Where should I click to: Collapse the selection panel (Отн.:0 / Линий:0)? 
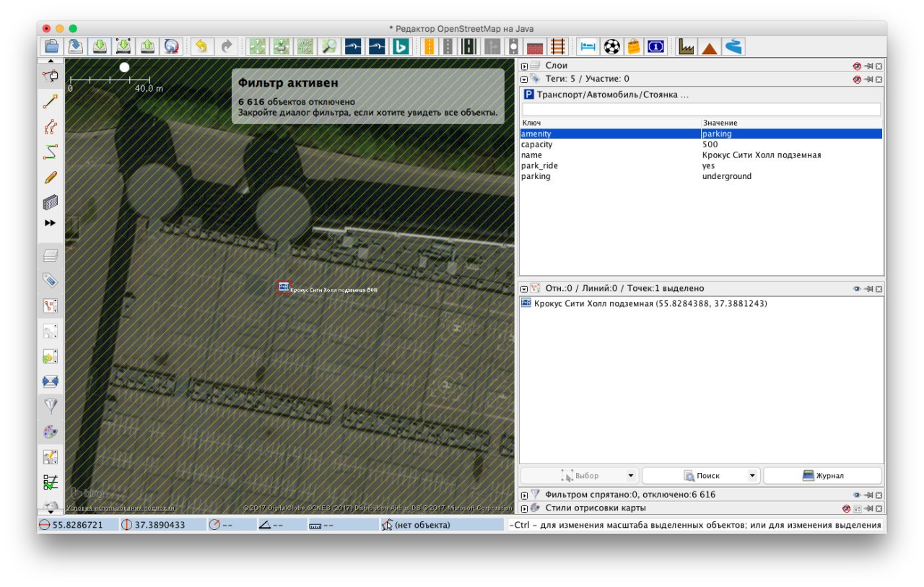point(525,288)
